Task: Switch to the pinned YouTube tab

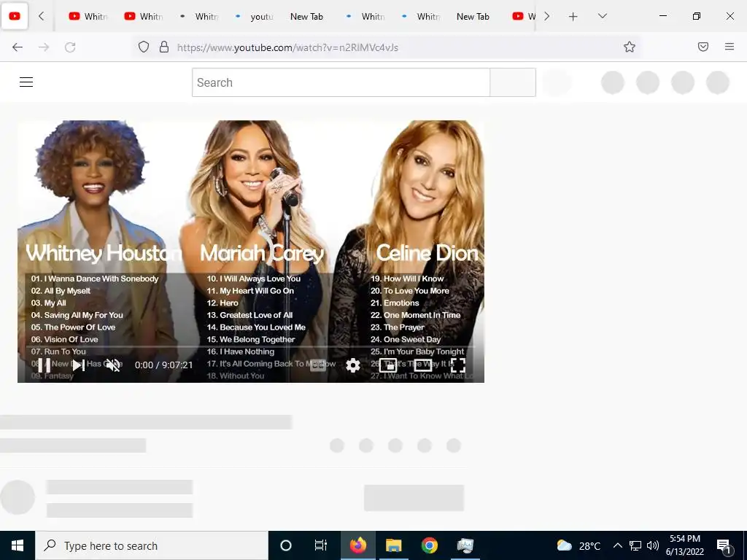Action: tap(15, 16)
